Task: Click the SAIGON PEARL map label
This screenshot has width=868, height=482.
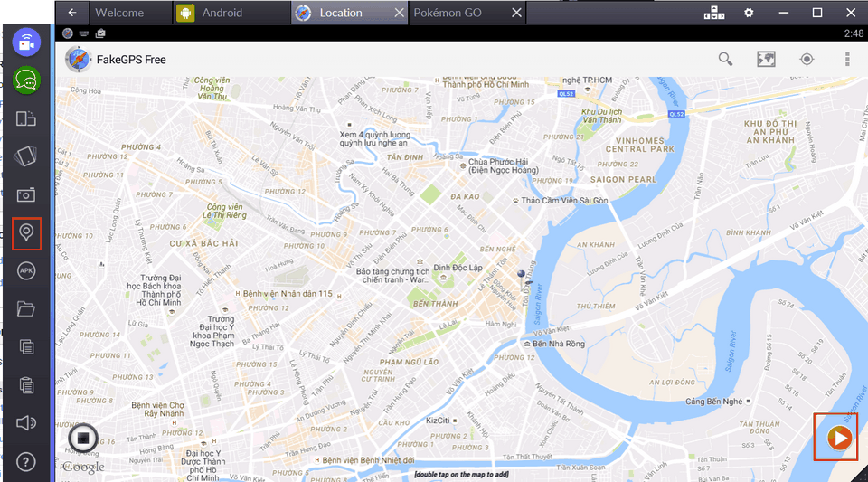Action: click(x=623, y=180)
